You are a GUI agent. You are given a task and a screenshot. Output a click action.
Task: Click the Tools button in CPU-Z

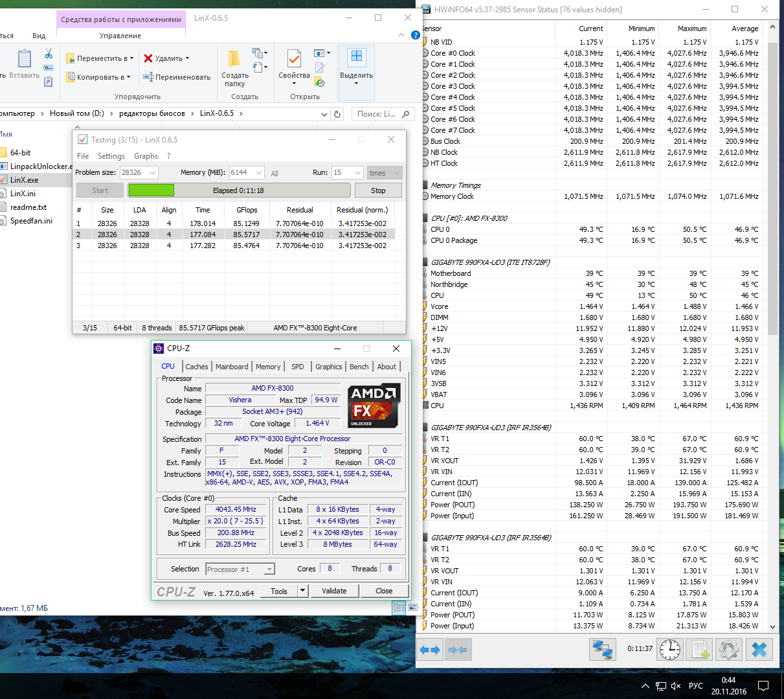coord(279,591)
